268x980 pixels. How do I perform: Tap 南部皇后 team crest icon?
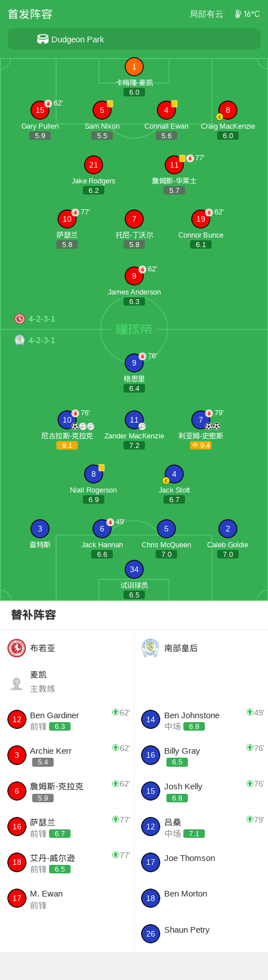coord(150,648)
